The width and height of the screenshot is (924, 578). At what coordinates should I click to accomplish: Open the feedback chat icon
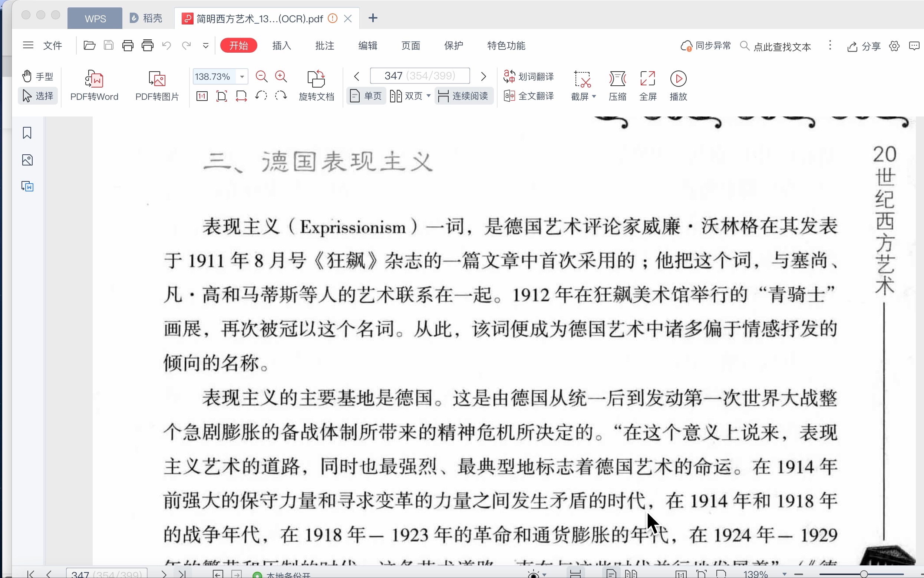[914, 46]
